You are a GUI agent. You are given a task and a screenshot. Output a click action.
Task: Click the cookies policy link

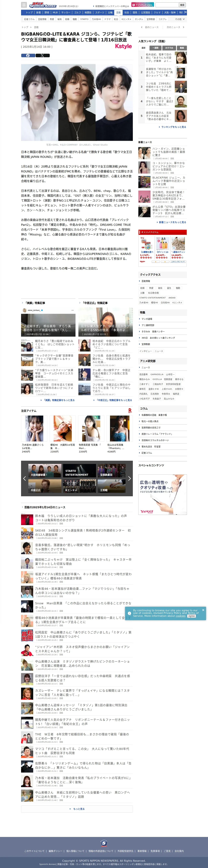pos(181,616)
